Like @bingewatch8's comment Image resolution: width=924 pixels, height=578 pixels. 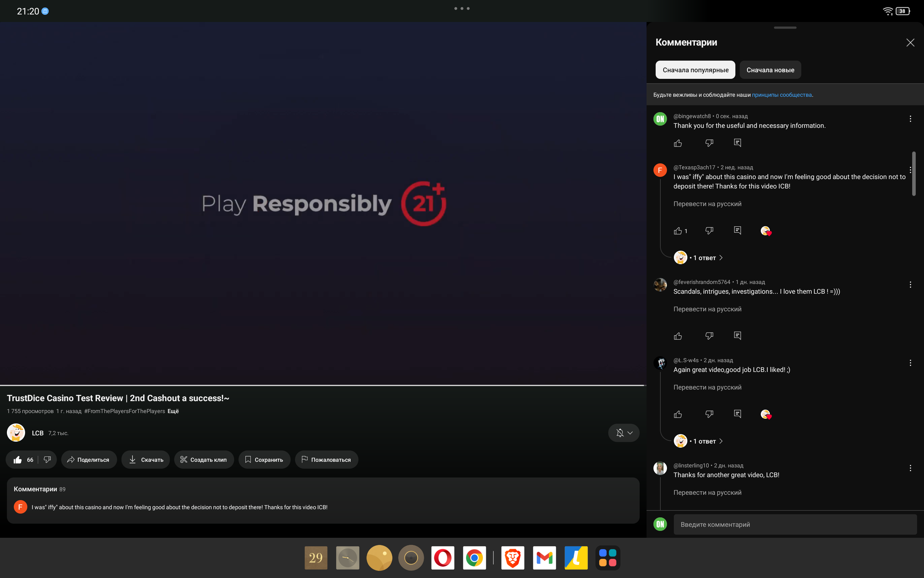(x=678, y=143)
